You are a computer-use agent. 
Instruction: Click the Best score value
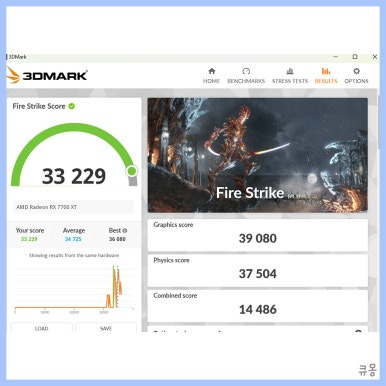pos(117,239)
